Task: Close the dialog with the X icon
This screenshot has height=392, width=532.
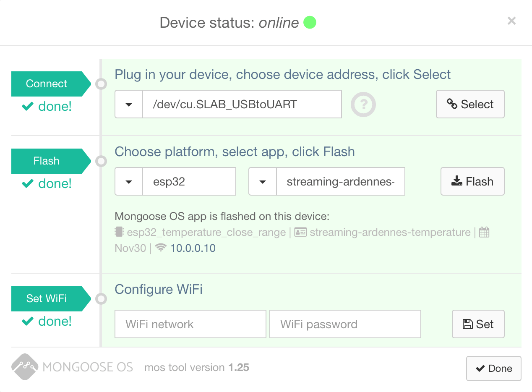Action: pyautogui.click(x=511, y=21)
